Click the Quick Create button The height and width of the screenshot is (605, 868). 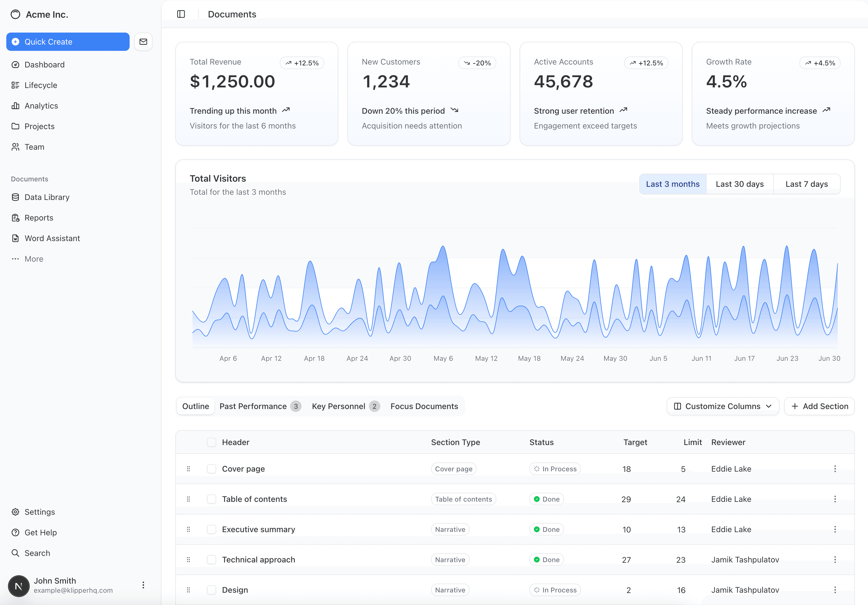click(68, 42)
